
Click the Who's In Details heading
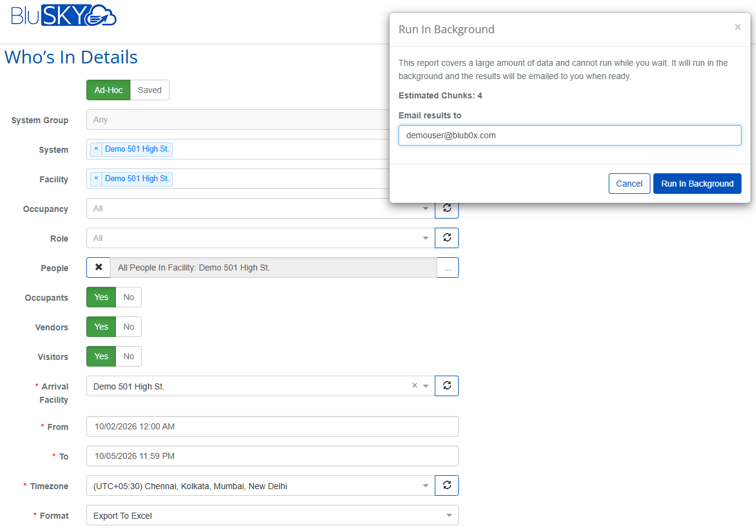point(71,57)
